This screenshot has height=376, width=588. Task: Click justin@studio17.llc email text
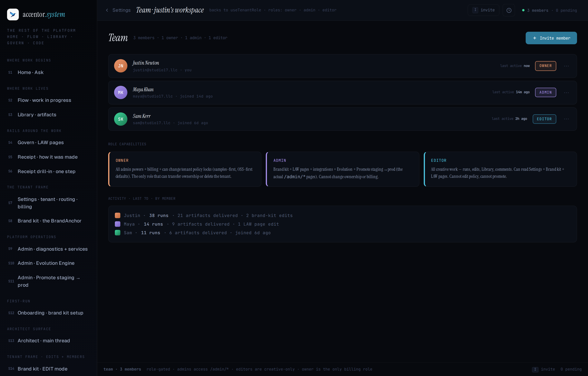(x=155, y=70)
